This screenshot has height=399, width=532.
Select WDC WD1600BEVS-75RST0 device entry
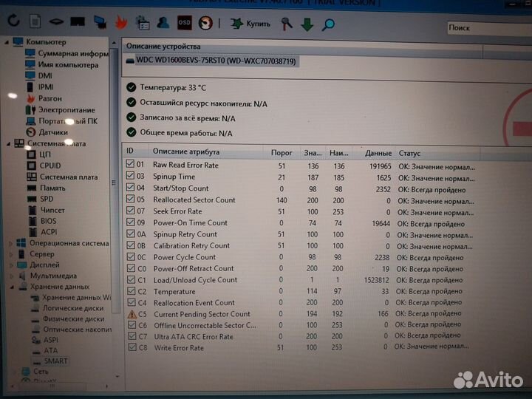(x=212, y=61)
